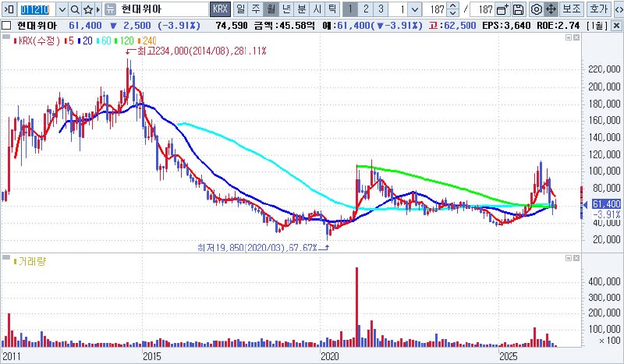Click the 2020 label on time axis
Screen dimensions: 624x364
coord(330,355)
